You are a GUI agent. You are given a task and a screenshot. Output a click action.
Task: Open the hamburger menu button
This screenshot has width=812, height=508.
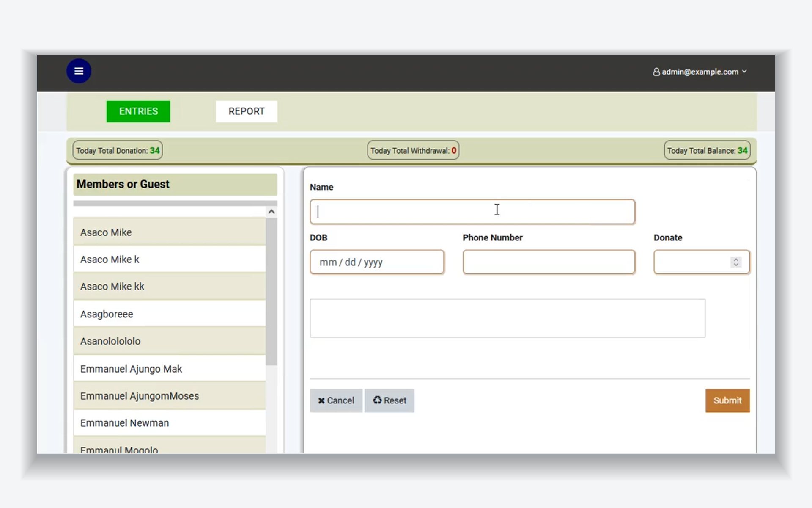coord(79,71)
